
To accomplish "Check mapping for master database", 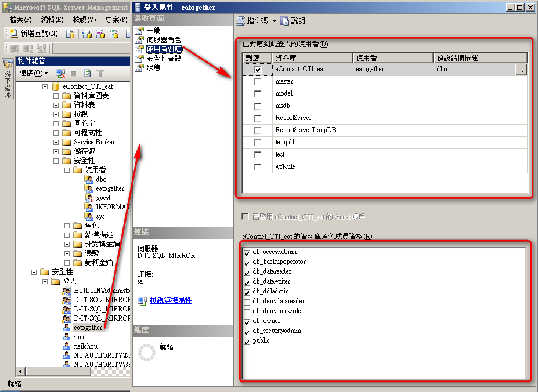I will pos(258,82).
